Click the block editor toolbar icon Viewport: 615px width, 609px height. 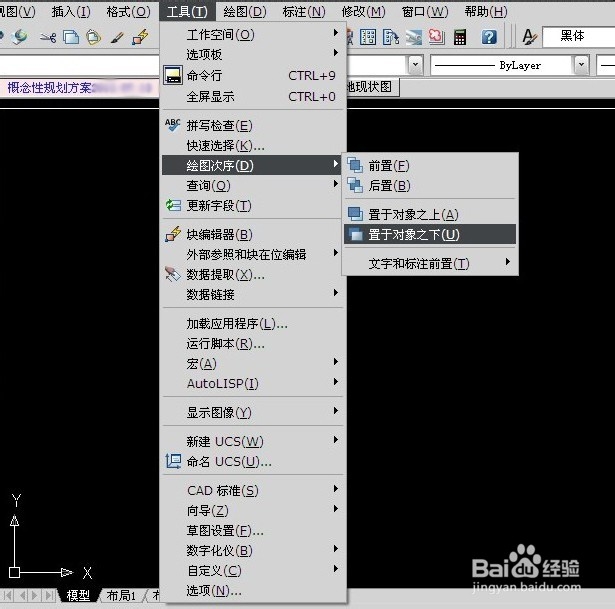pyautogui.click(x=140, y=37)
